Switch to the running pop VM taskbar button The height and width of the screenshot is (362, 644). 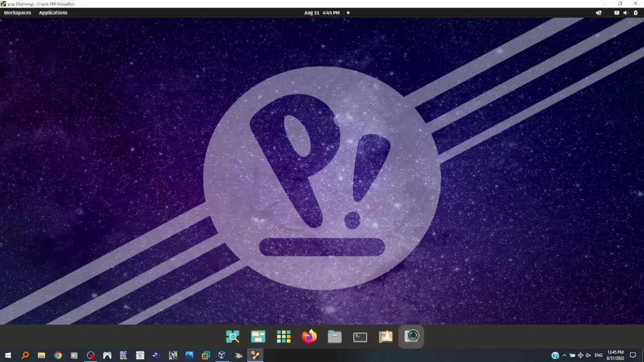coord(255,355)
